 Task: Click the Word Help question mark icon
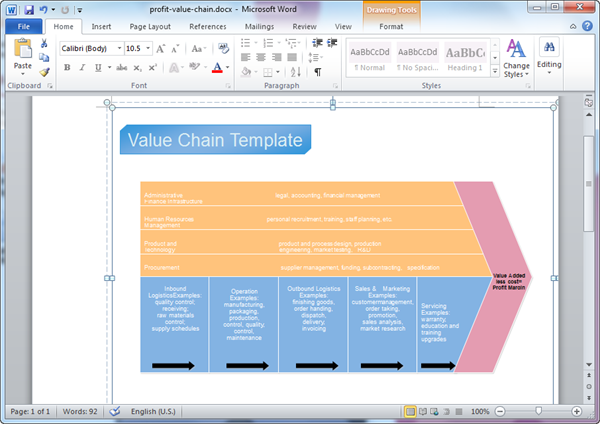coord(587,26)
